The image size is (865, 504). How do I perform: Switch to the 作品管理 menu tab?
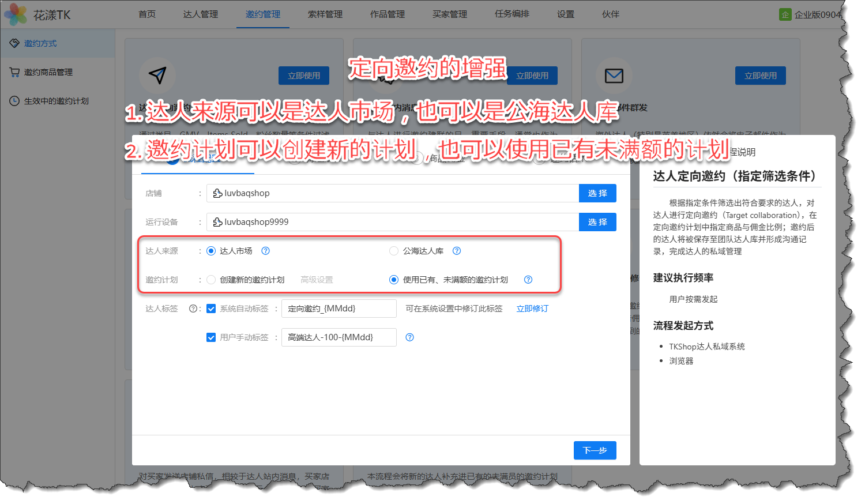pyautogui.click(x=388, y=14)
